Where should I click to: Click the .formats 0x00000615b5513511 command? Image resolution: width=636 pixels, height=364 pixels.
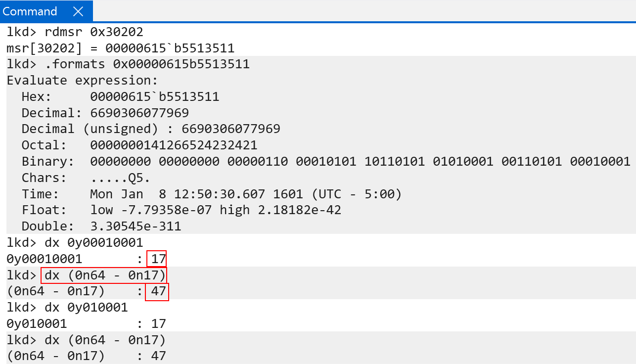coord(128,64)
